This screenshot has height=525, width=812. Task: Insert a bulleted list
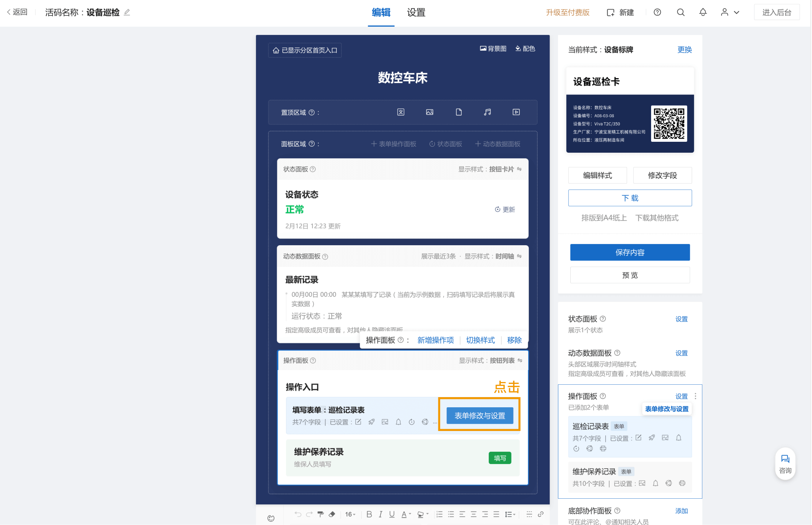(451, 514)
